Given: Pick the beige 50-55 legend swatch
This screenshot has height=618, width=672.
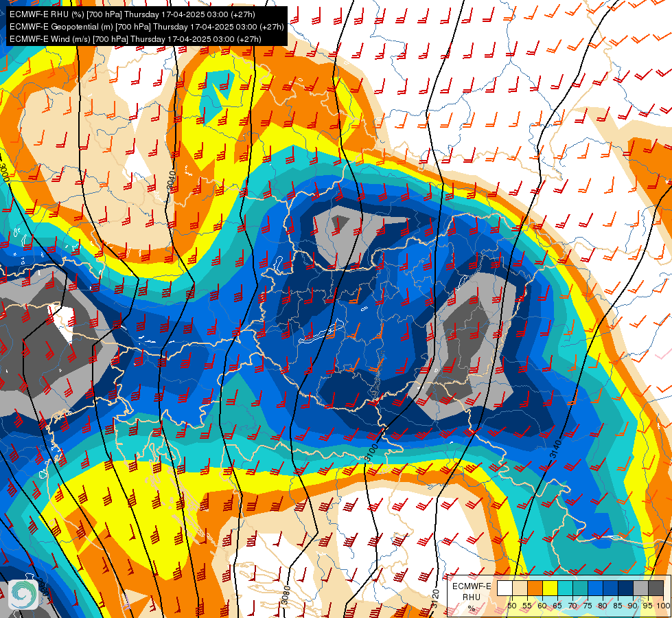Looking at the screenshot, I should tap(520, 588).
